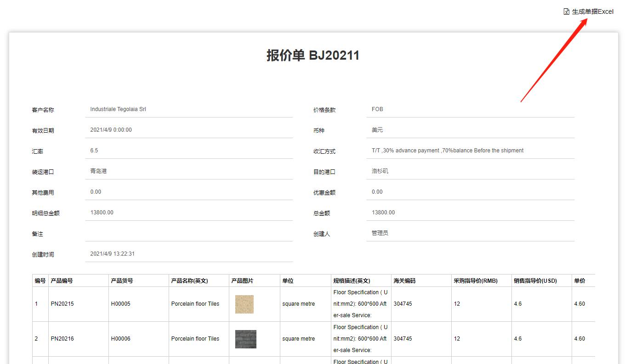Click the 汇率 field showing 6.5
The width and height of the screenshot is (630, 364).
click(x=188, y=151)
